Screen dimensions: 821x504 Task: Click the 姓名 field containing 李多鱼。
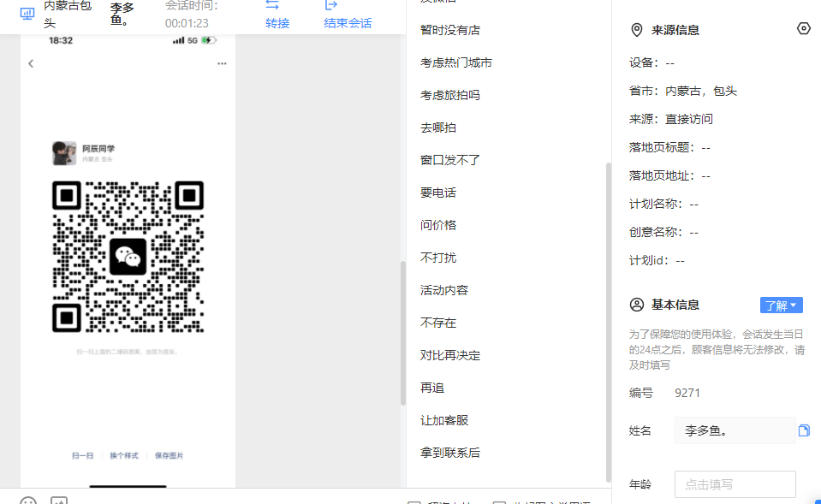click(735, 430)
